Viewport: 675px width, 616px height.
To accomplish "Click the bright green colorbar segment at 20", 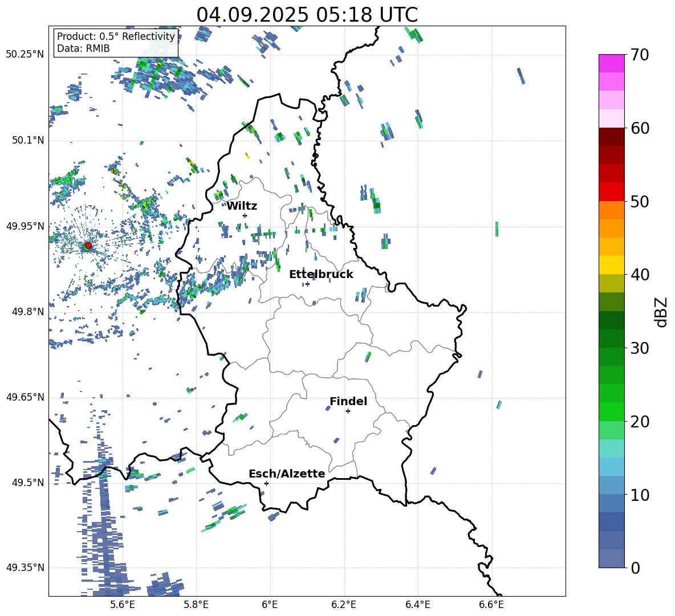I will pos(612,412).
